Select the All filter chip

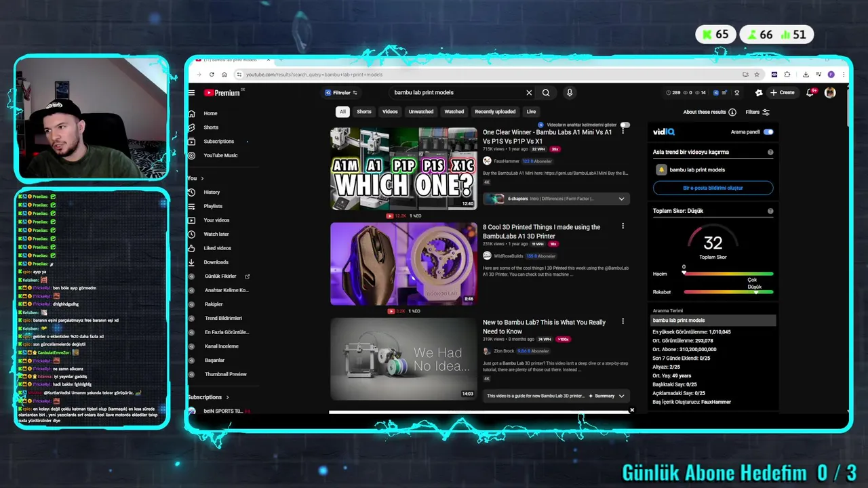[342, 112]
